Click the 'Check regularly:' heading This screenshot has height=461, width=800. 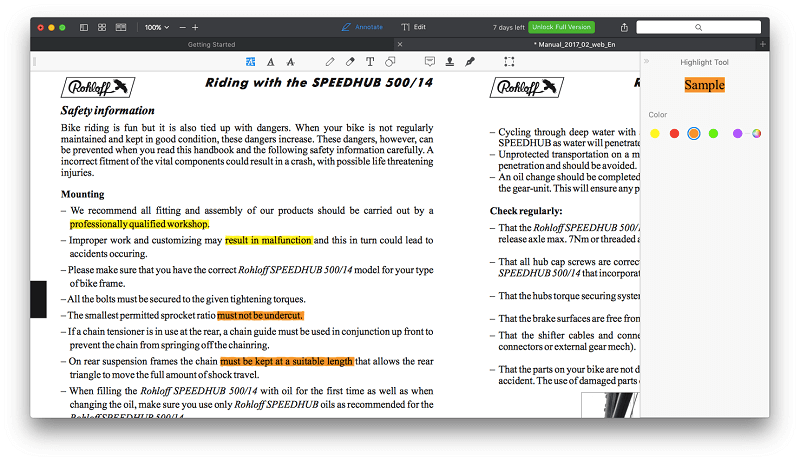(x=526, y=211)
